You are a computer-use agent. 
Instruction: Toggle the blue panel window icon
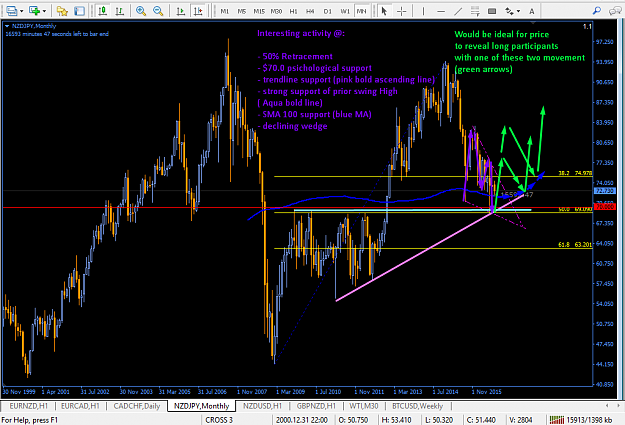[80, 11]
